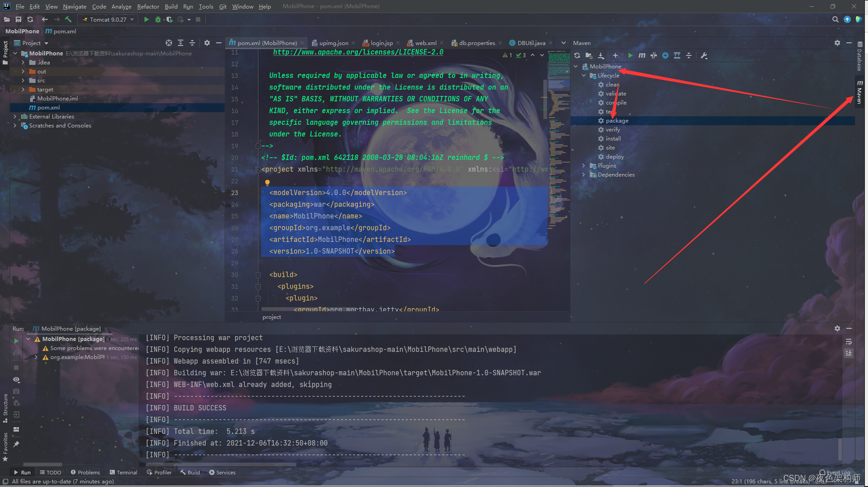Expand the src folder in Project tree
This screenshot has height=487, width=868.
click(23, 81)
